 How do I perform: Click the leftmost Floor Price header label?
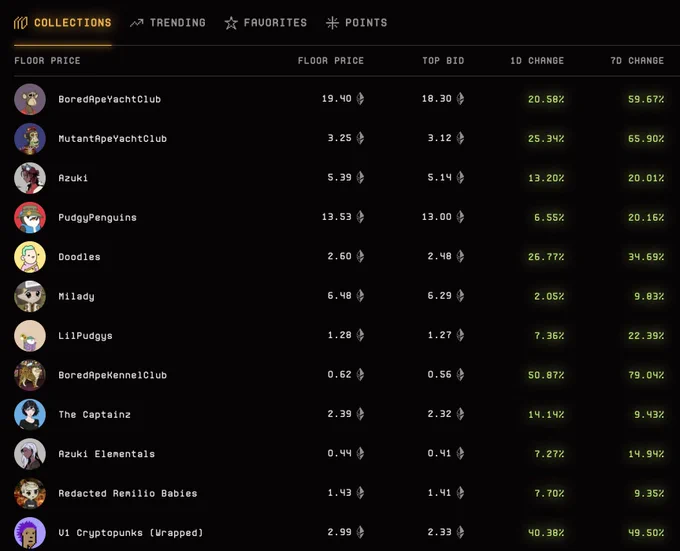point(47,61)
